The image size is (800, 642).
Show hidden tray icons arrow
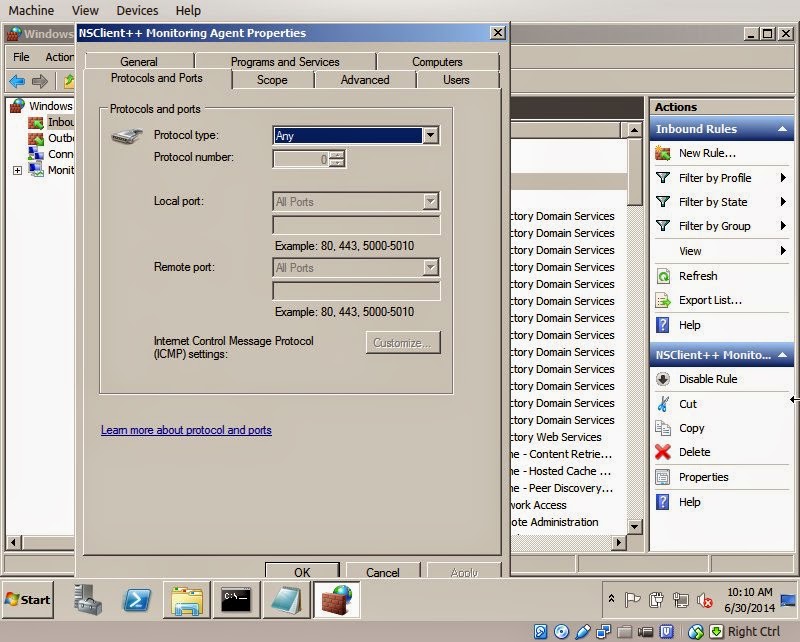pos(611,599)
